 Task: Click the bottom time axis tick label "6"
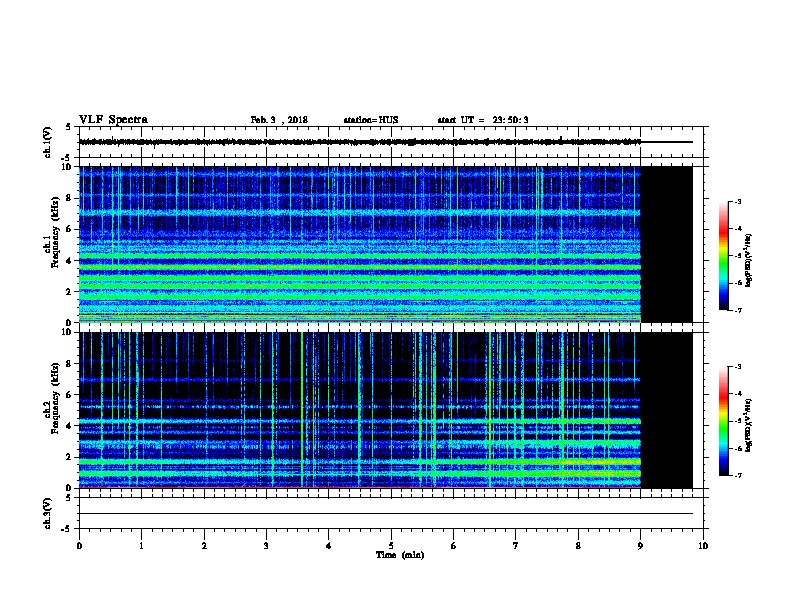tap(454, 546)
